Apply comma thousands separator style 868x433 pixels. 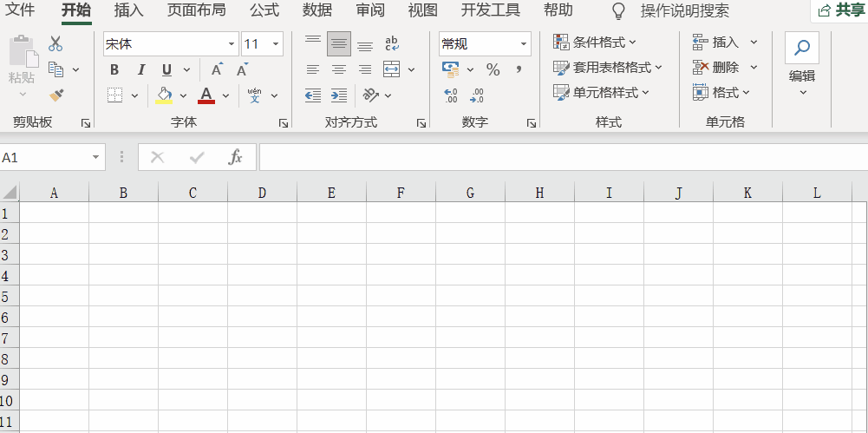pyautogui.click(x=519, y=69)
